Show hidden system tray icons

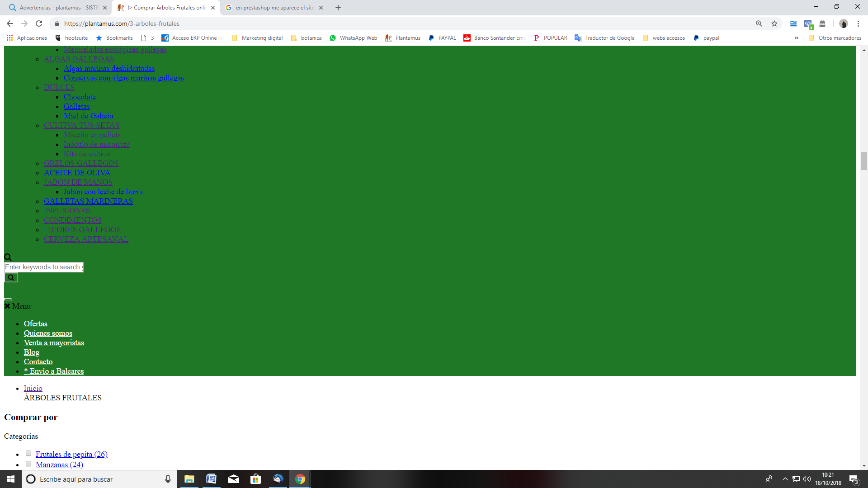785,479
